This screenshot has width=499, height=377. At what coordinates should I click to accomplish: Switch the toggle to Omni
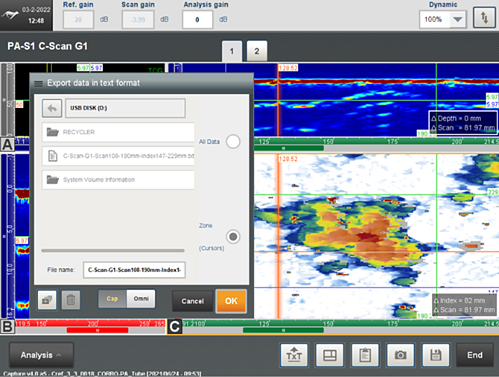141,299
